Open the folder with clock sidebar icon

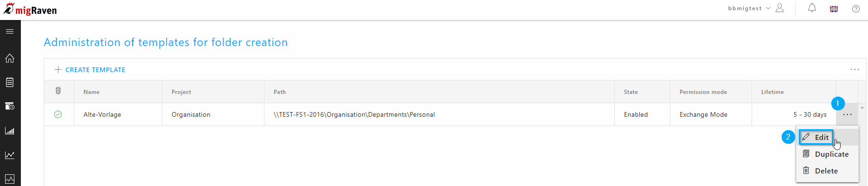click(10, 106)
